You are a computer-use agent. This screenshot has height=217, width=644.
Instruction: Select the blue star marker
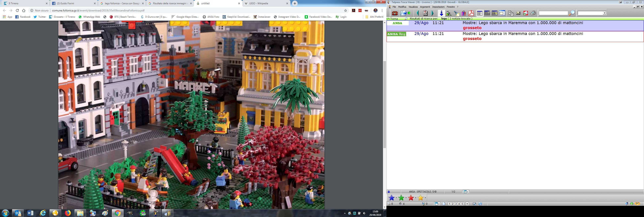[x=391, y=198]
